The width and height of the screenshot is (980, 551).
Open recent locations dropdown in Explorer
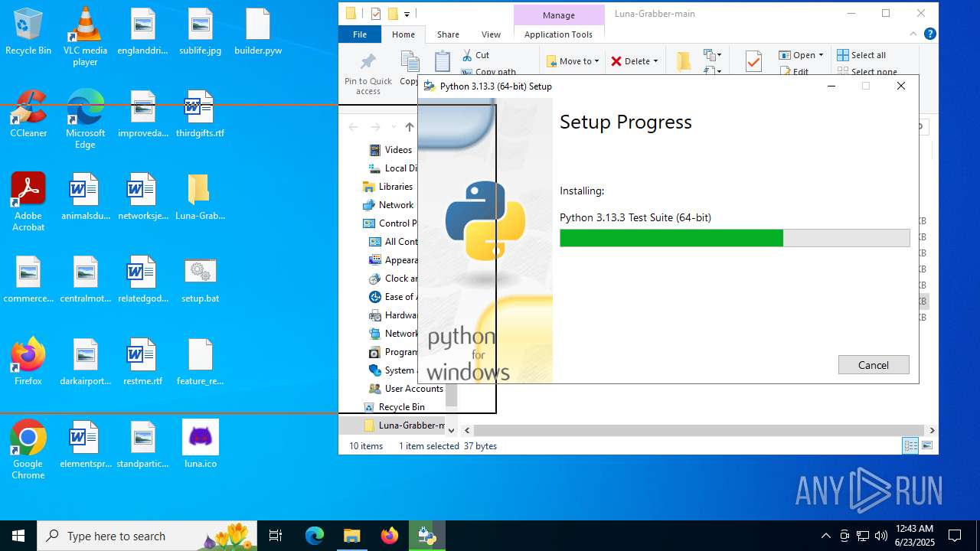(x=394, y=127)
